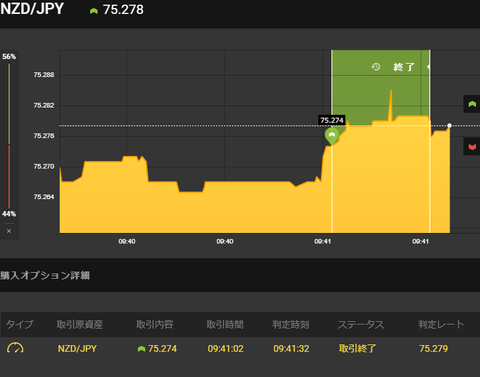The width and height of the screenshot is (480, 377).
Task: Click the green and red sentiment bar
Action: [x=9, y=136]
